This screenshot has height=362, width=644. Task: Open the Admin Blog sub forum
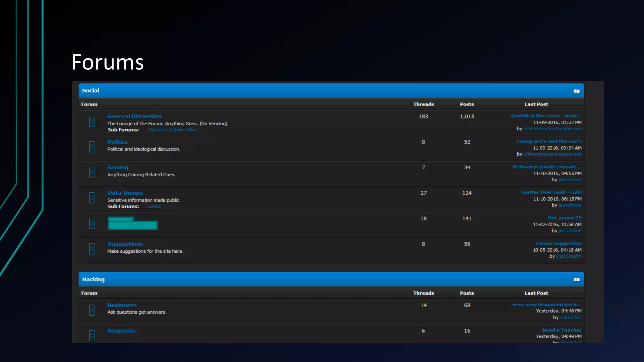click(x=185, y=130)
